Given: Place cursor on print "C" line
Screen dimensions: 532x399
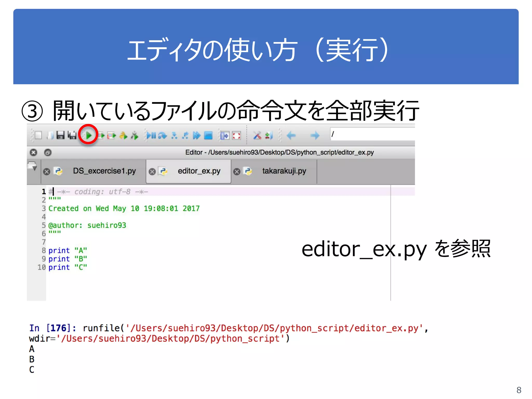Looking at the screenshot, I should tap(68, 267).
